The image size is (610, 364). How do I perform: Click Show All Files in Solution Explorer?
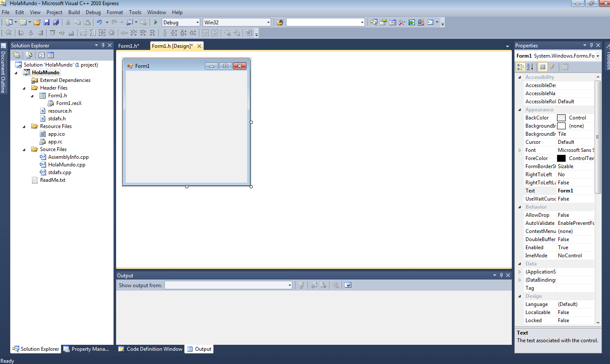pyautogui.click(x=29, y=55)
